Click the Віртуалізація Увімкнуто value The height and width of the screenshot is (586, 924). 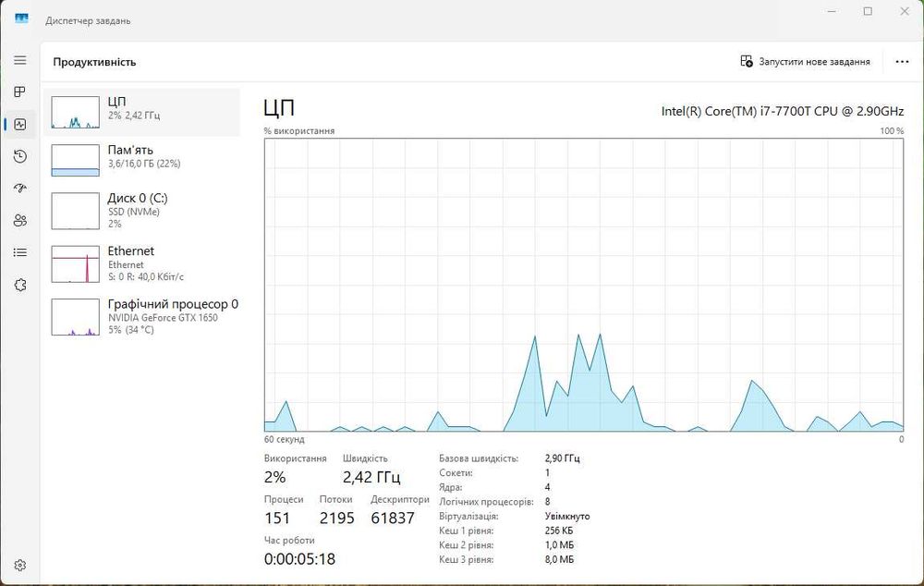point(567,516)
